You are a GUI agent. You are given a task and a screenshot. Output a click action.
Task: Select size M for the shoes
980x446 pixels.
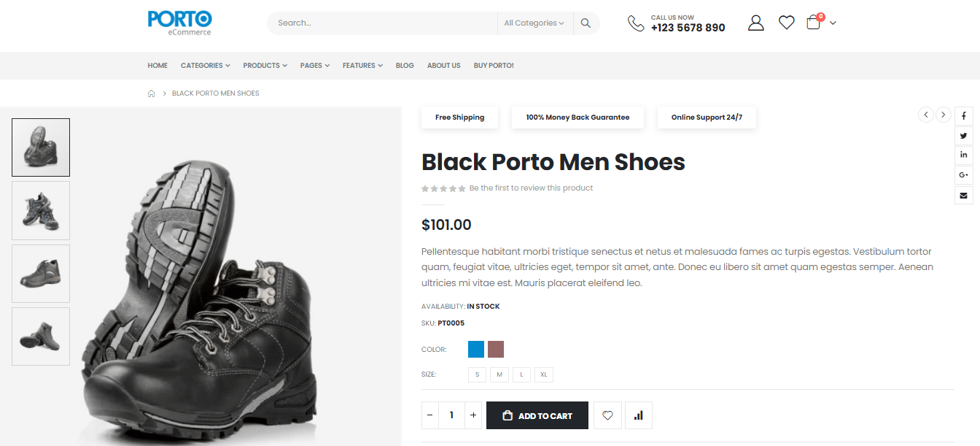[499, 374]
